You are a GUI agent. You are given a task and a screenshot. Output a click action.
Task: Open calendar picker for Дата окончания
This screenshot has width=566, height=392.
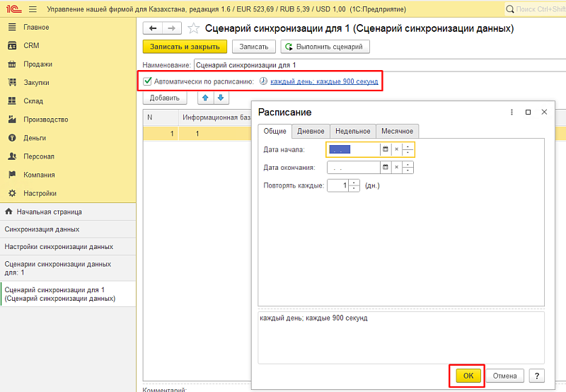tap(386, 168)
